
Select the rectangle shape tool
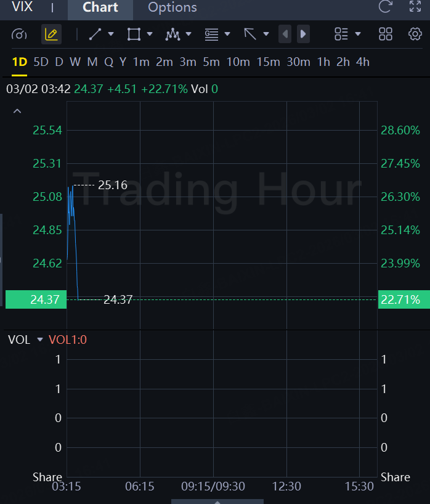pyautogui.click(x=134, y=34)
